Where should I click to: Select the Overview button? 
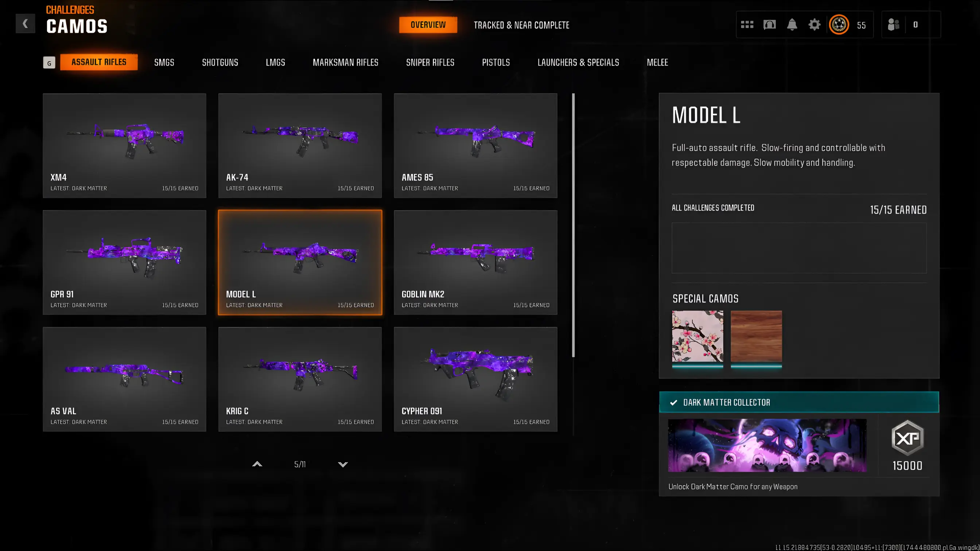point(428,25)
